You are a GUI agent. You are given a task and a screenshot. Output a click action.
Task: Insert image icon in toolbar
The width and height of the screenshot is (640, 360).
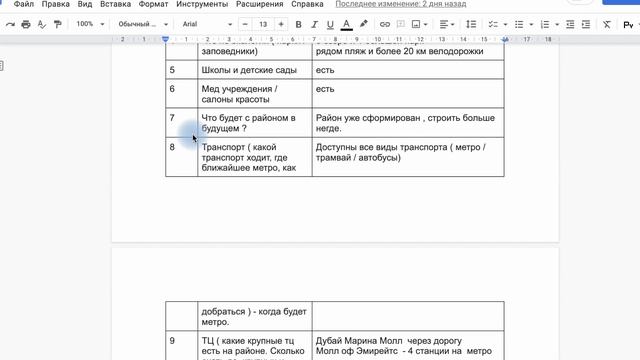416,24
